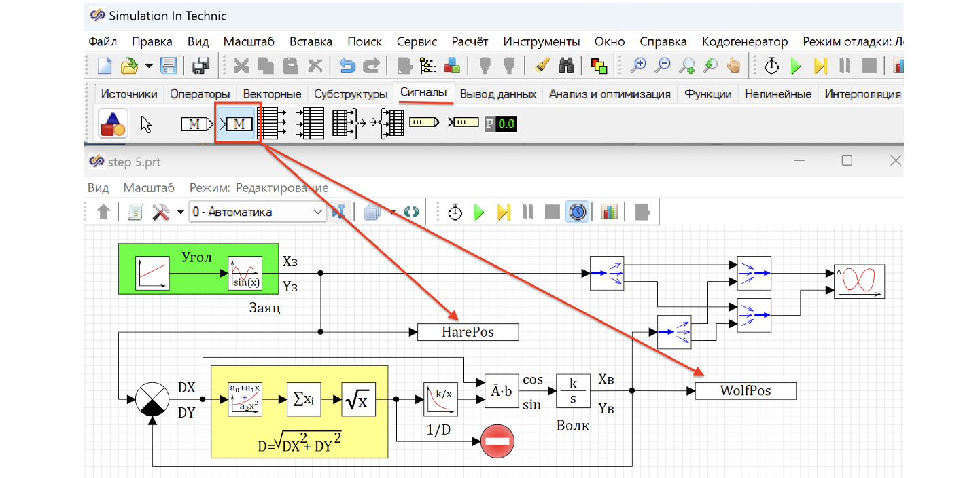Select the arrow cursor tool in palette
This screenshot has height=478, width=980.
click(x=146, y=124)
